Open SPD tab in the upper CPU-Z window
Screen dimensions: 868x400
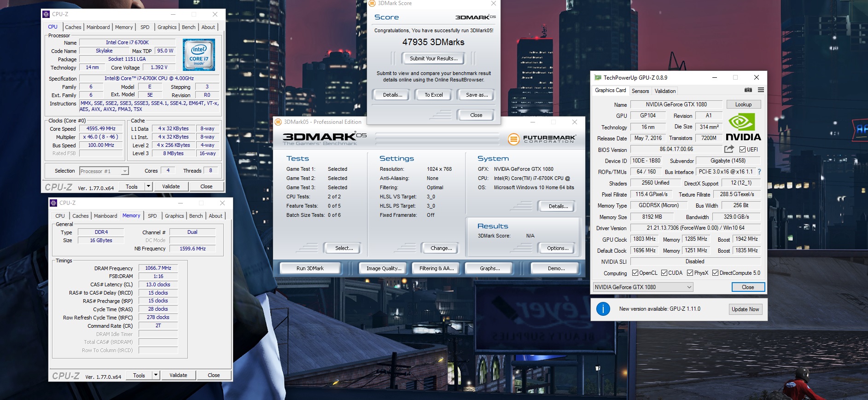(x=145, y=27)
